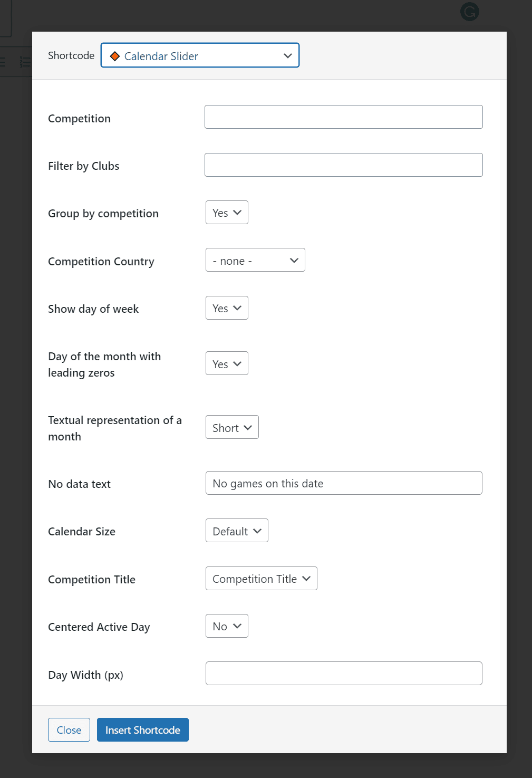The image size is (532, 778).
Task: Expand the Competition Title dropdown
Action: pos(260,578)
